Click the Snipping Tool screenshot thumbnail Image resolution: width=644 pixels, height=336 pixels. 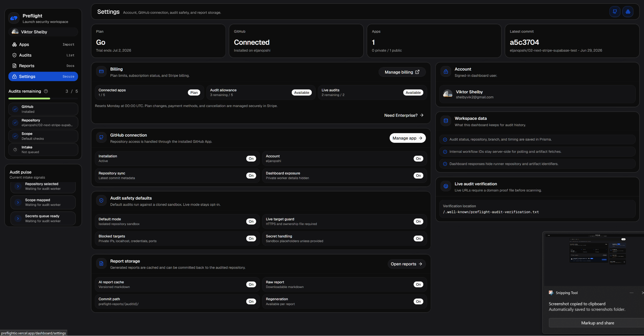click(x=594, y=259)
